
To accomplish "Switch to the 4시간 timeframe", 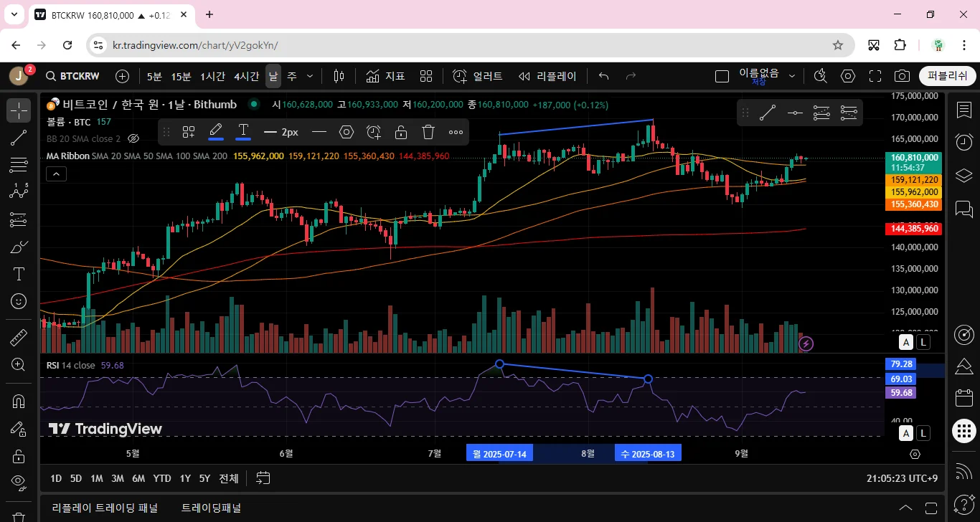I will 247,76.
